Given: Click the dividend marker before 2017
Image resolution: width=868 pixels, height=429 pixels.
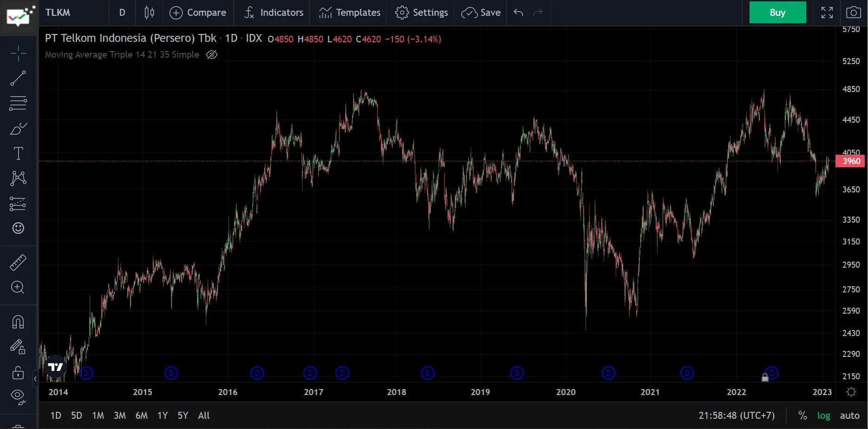Looking at the screenshot, I should click(x=310, y=373).
